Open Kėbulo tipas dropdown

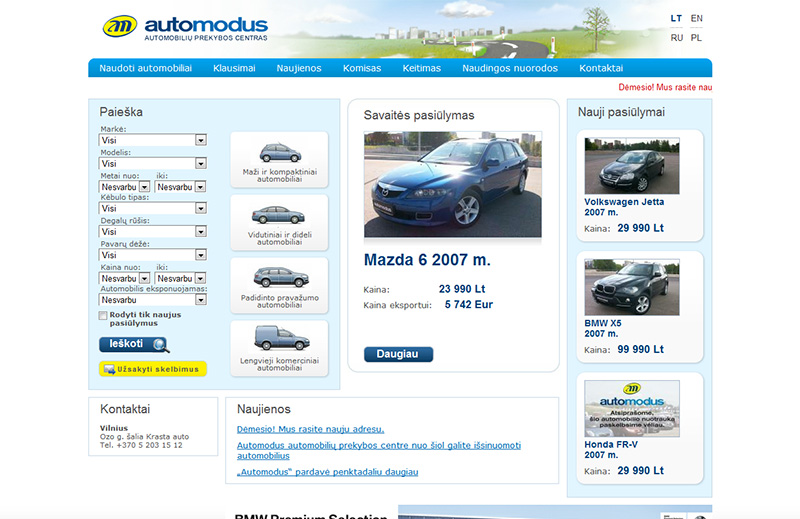pos(153,208)
